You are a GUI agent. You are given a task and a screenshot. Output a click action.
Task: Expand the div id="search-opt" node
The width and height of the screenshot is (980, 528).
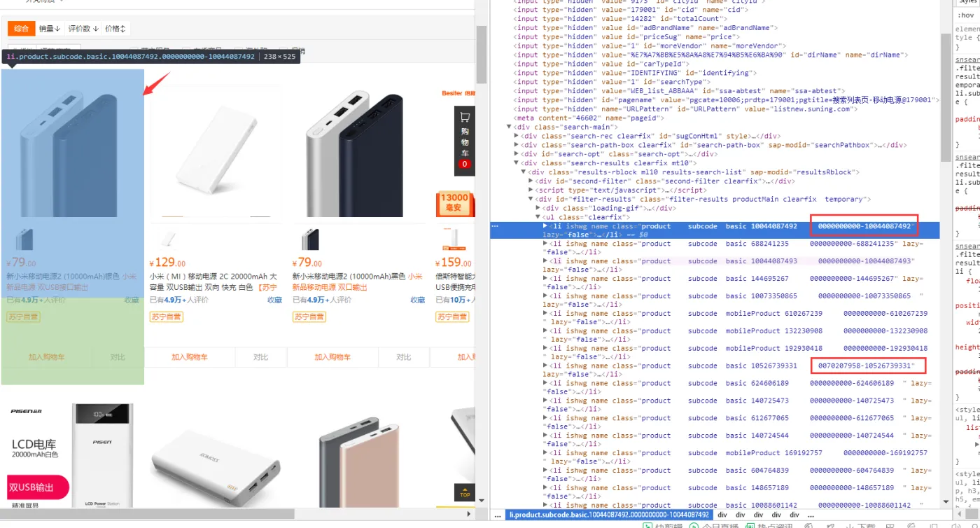pos(517,154)
